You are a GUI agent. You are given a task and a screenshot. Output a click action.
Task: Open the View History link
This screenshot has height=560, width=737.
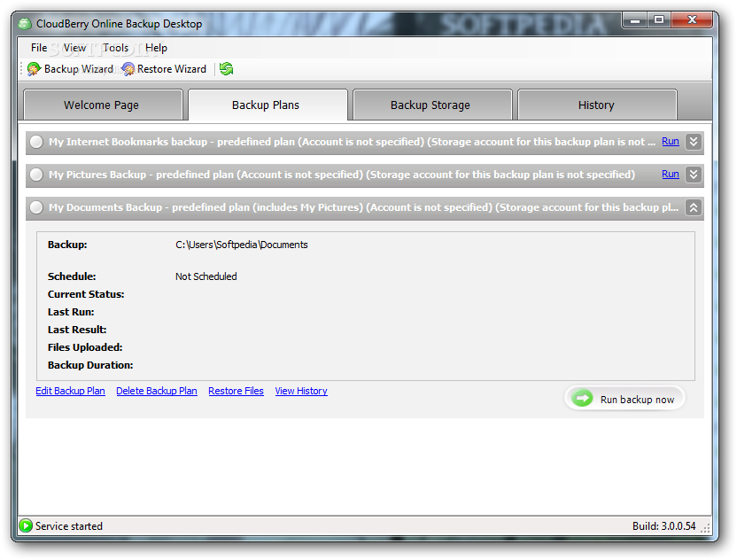coord(301,391)
